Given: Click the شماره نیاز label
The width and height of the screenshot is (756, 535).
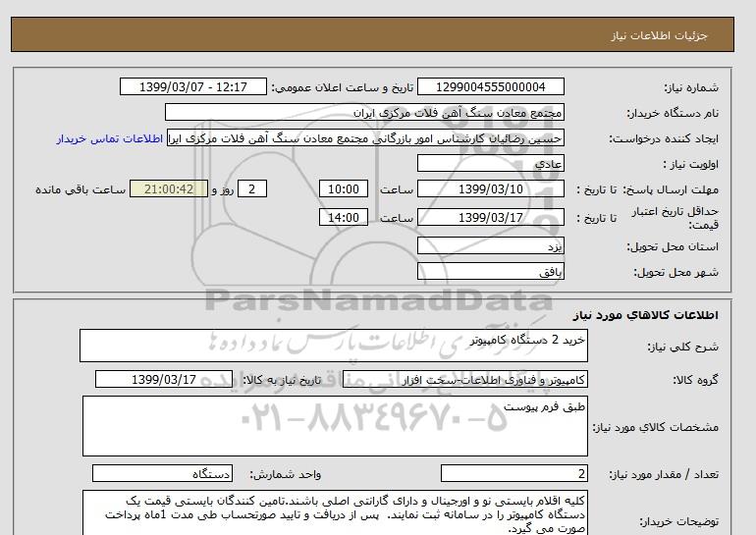Looking at the screenshot, I should coord(691,87).
